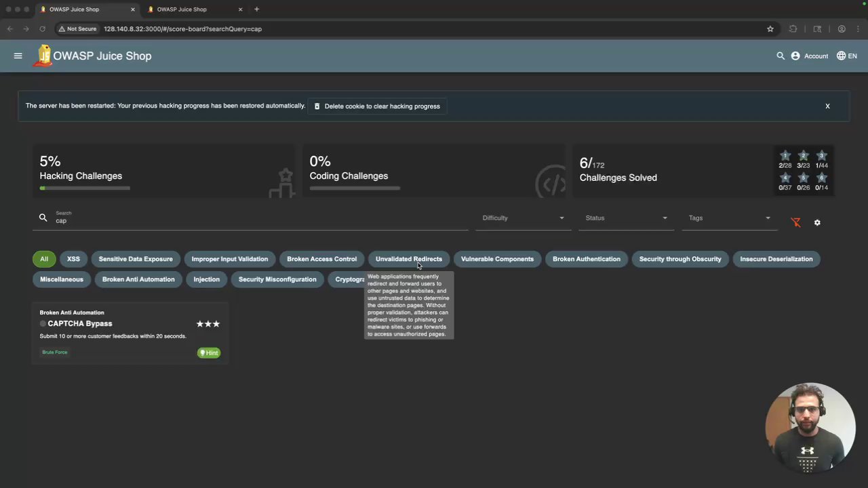868x488 pixels.
Task: Toggle the Injection category filter
Action: (x=207, y=279)
